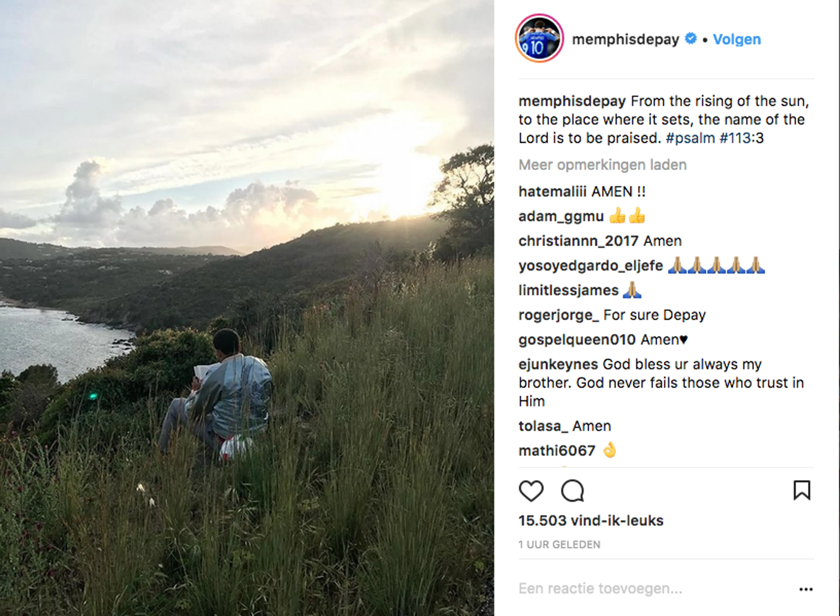Open the three-dots more options menu
Screen dimensions: 840x616
pos(806,589)
